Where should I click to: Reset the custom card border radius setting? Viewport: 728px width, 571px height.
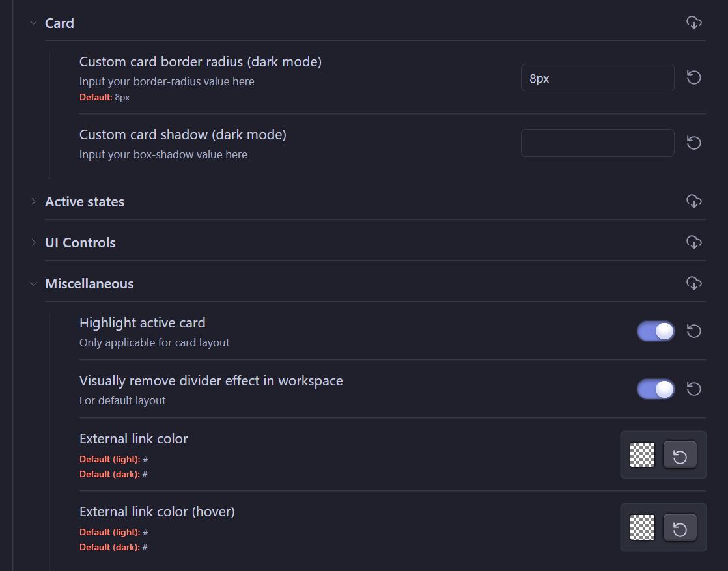click(x=693, y=77)
